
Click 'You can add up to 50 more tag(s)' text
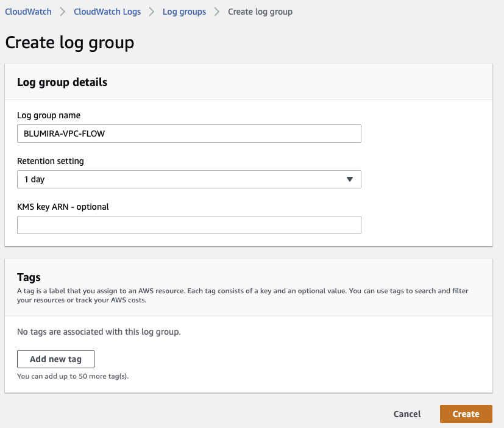[73, 376]
